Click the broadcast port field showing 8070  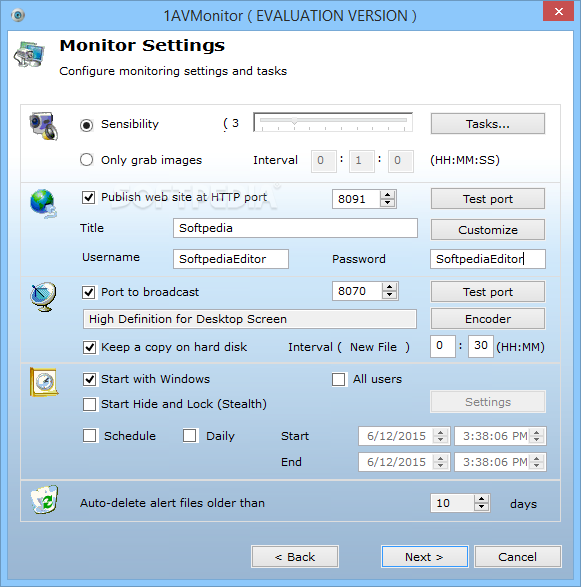[358, 291]
